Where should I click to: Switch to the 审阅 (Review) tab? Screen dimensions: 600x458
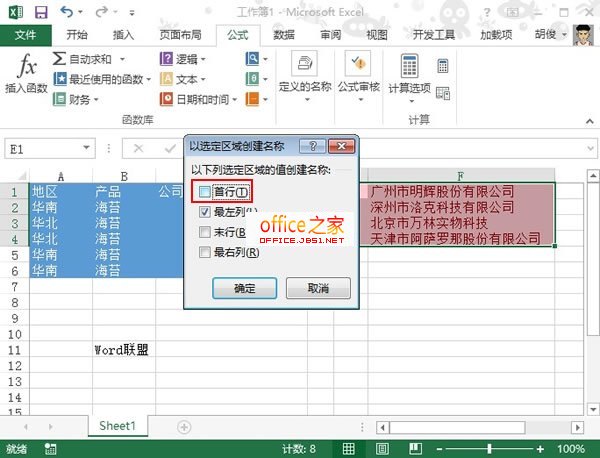pyautogui.click(x=331, y=35)
